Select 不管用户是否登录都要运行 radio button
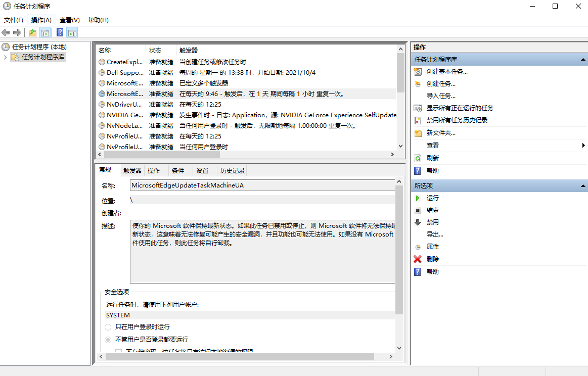588x376 pixels. click(x=108, y=340)
